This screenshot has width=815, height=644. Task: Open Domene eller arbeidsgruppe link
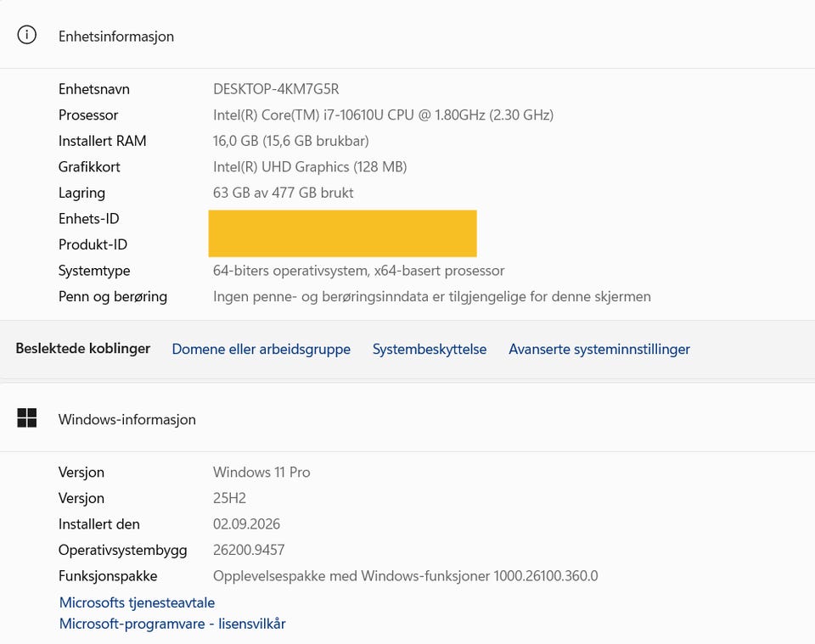pos(261,349)
